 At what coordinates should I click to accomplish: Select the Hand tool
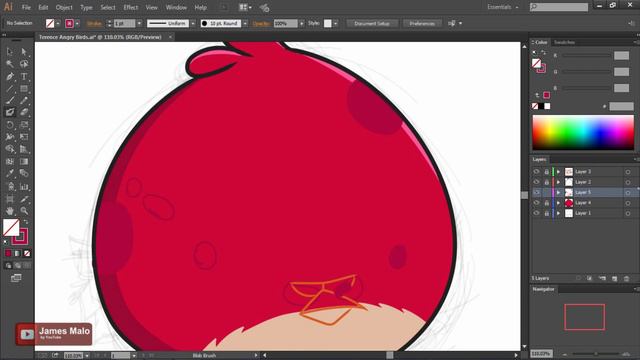[x=10, y=211]
